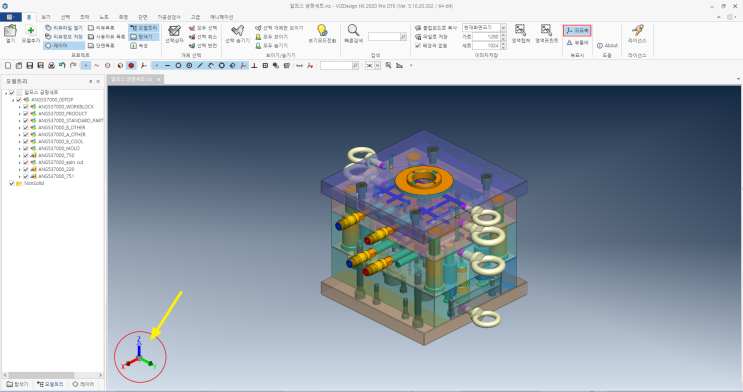Click the large 열기 (Open) folder icon
The image size is (743, 392).
(10, 31)
